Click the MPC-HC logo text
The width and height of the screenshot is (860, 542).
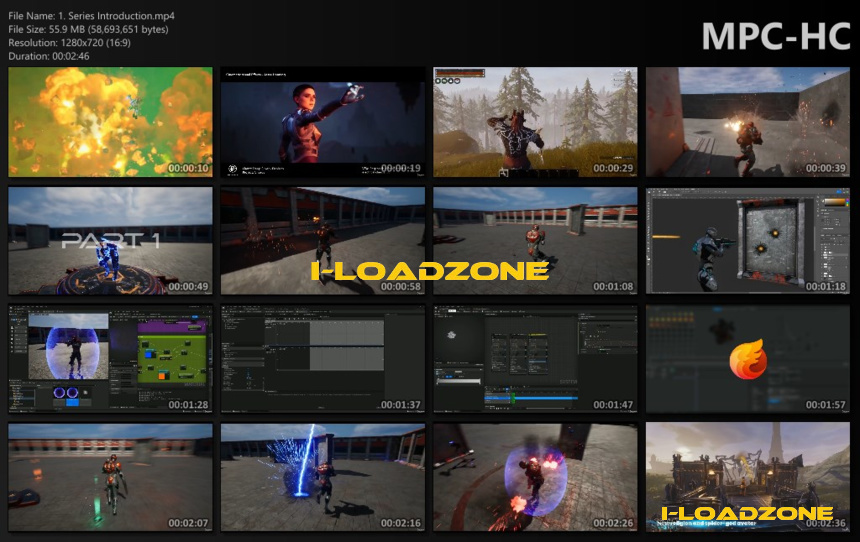(x=776, y=37)
